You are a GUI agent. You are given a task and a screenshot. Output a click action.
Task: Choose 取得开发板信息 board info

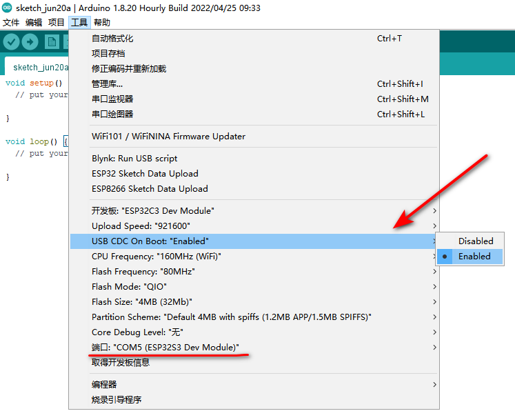point(254,363)
